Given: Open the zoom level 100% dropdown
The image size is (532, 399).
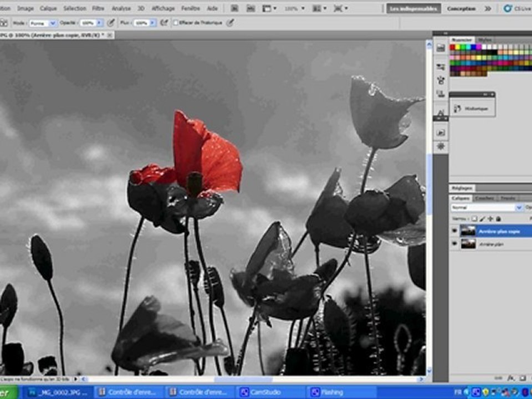Looking at the screenshot, I should (x=294, y=8).
